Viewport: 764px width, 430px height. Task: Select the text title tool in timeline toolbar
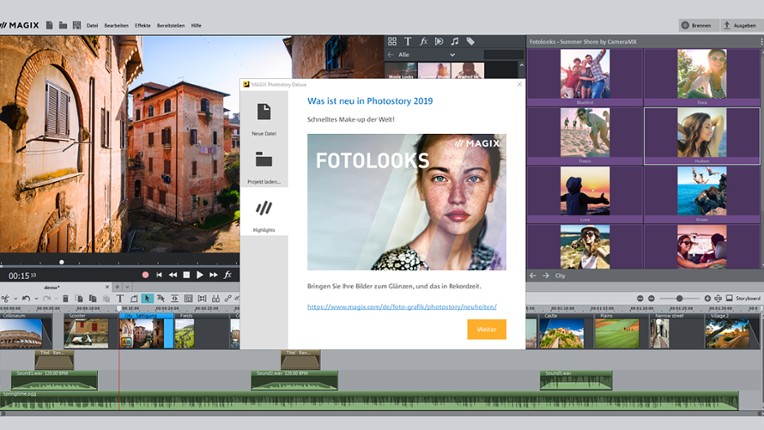pos(120,298)
